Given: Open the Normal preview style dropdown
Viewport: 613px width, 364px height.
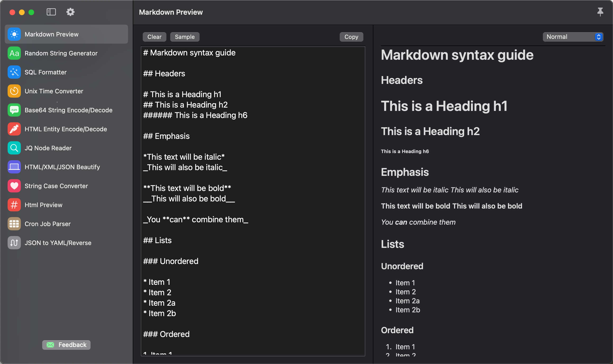Looking at the screenshot, I should [573, 37].
